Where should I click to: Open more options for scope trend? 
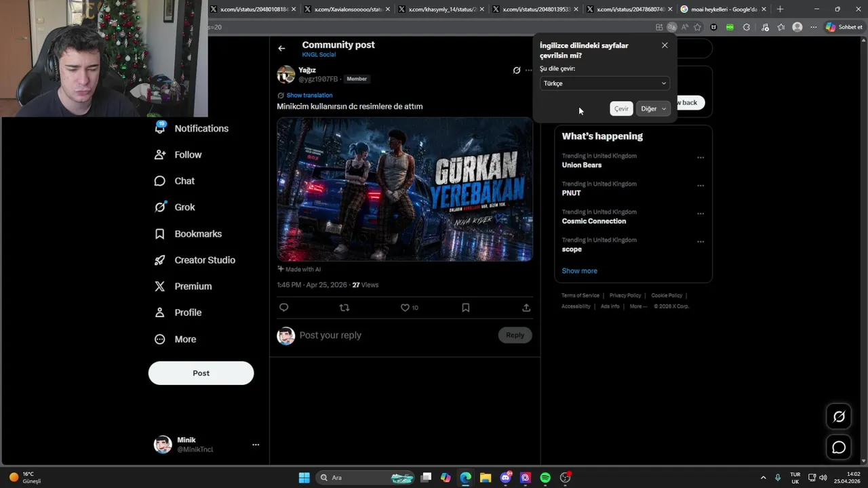701,242
